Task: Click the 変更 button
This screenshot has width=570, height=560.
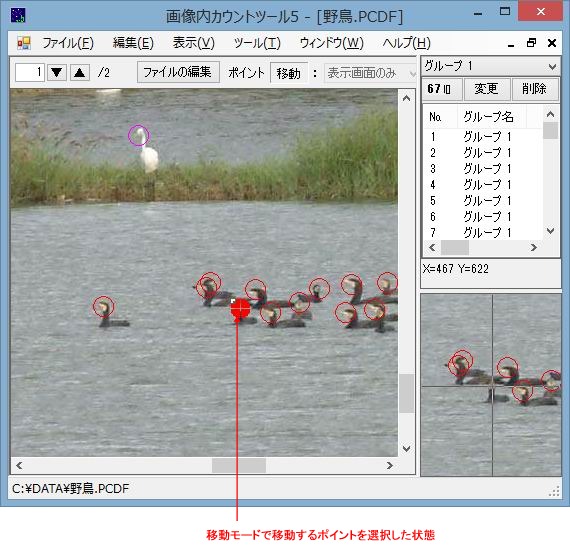Action: coord(486,89)
